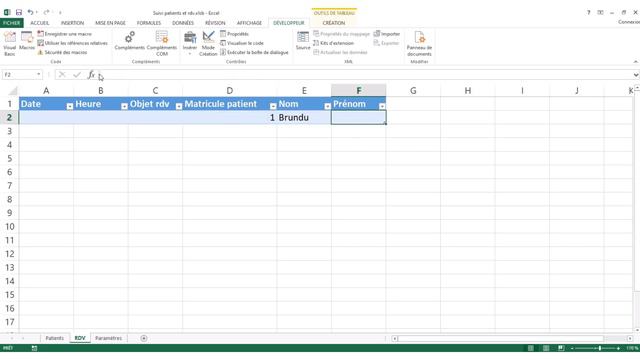Switch to Page Layout view
640x360 pixels.
pyautogui.click(x=546, y=348)
